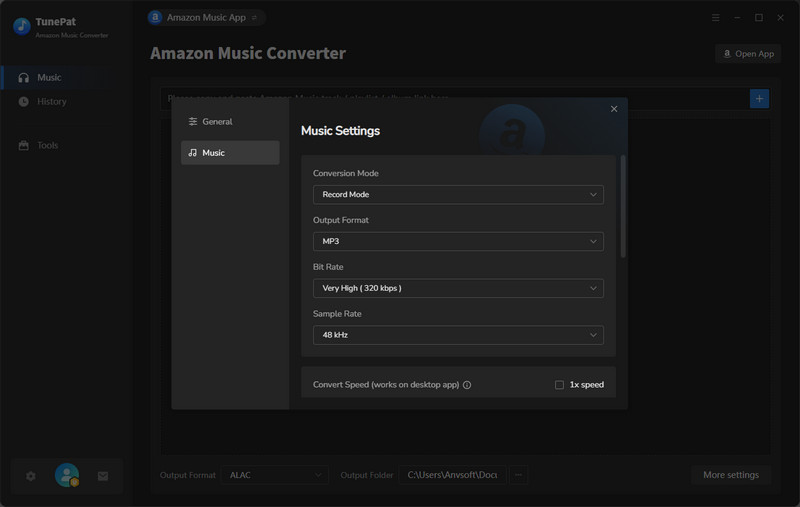Open the Sample Rate 48 kHz dropdown
800x507 pixels.
(x=458, y=335)
